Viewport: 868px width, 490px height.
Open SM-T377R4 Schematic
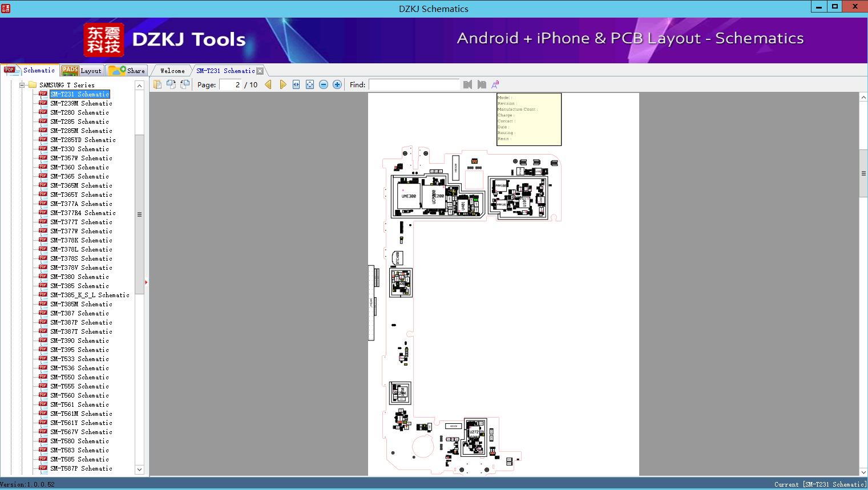point(83,213)
